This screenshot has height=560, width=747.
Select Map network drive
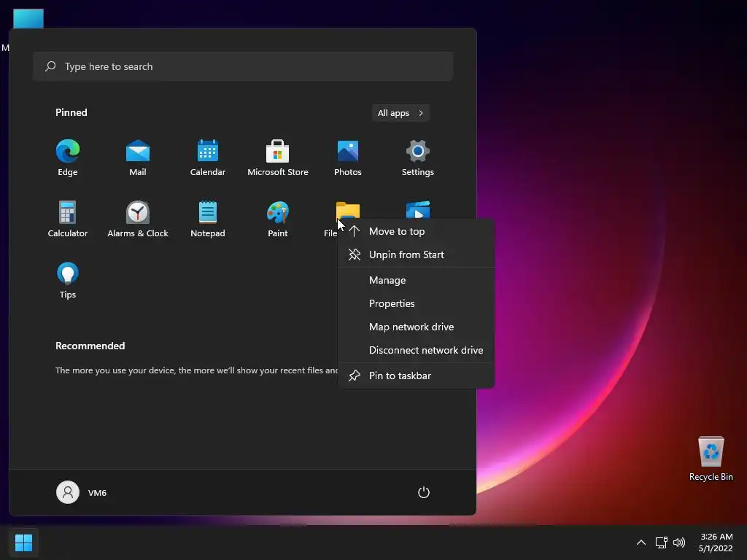(416, 327)
